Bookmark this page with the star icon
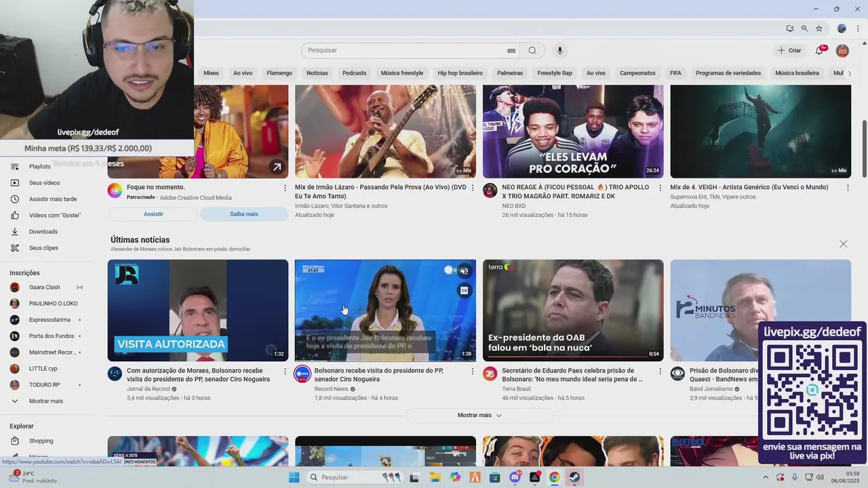This screenshot has height=488, width=868. coord(819,28)
